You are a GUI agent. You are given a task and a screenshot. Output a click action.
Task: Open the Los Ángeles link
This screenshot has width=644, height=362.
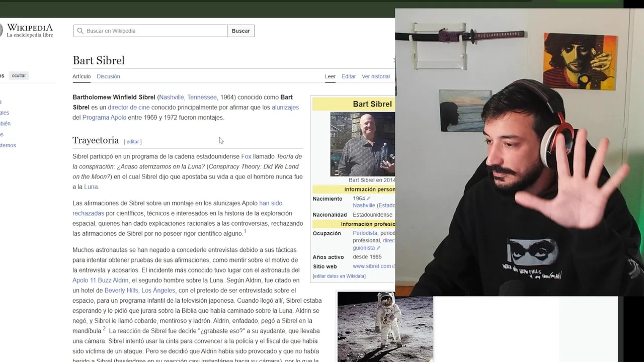(x=158, y=290)
